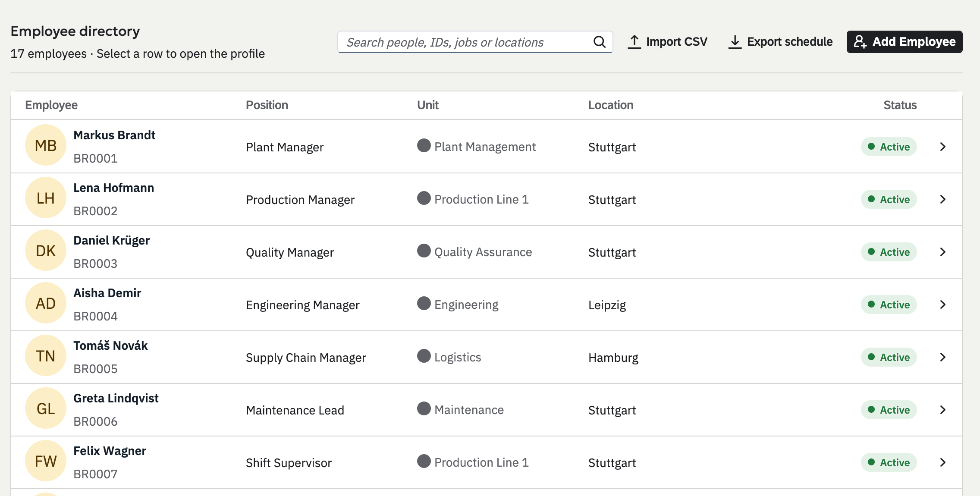Screen dimensions: 980x496
Task: Click the MB avatar for Markus Brandt
Action: 46,145
